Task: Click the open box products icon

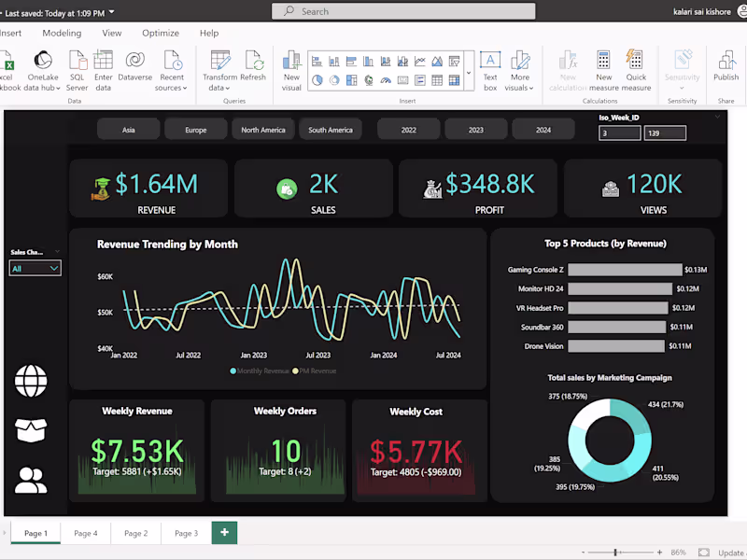Action: coord(31,430)
